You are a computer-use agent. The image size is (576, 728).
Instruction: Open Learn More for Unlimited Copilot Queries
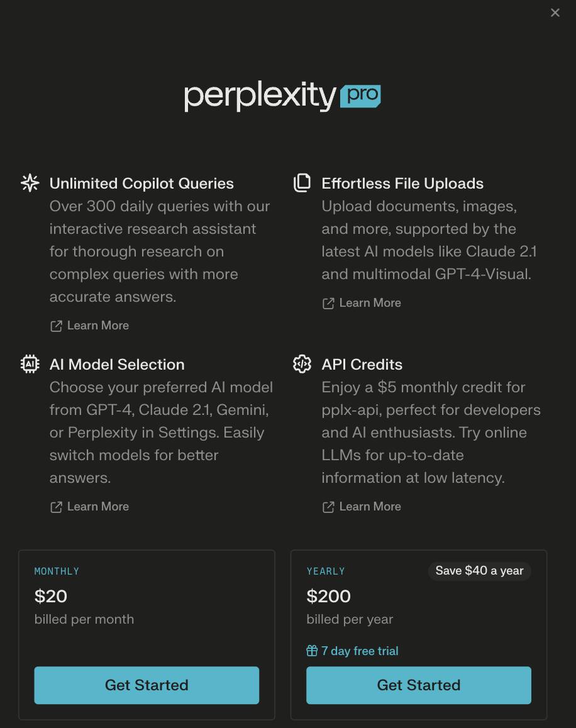pos(97,326)
